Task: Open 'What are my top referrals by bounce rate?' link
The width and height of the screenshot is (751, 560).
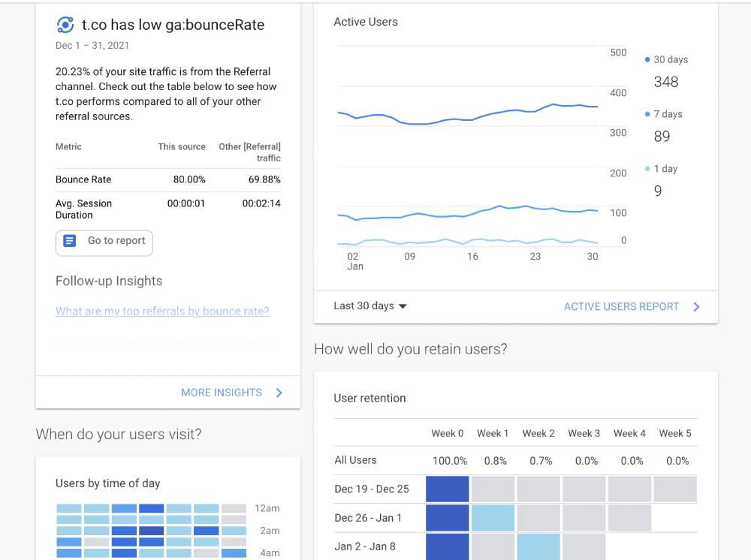Action: tap(162, 311)
